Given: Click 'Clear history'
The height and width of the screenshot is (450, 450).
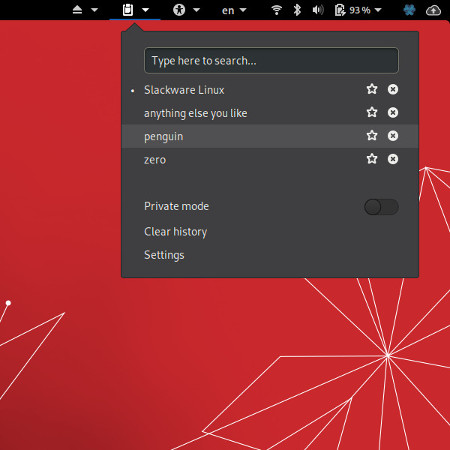Looking at the screenshot, I should tap(175, 232).
